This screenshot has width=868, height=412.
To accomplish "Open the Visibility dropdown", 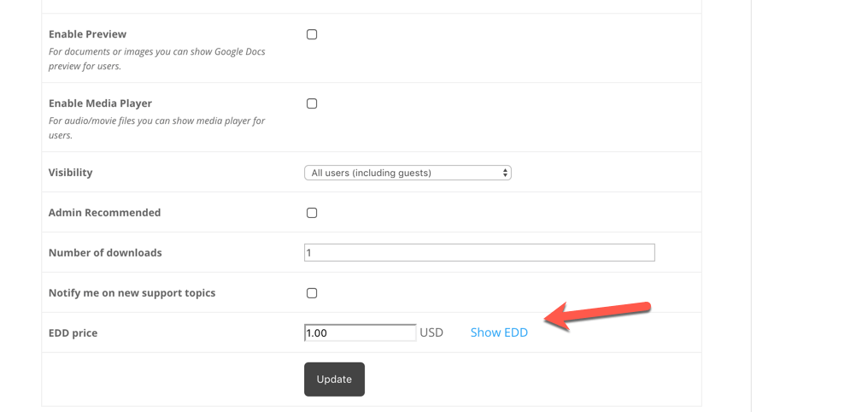I will (408, 173).
